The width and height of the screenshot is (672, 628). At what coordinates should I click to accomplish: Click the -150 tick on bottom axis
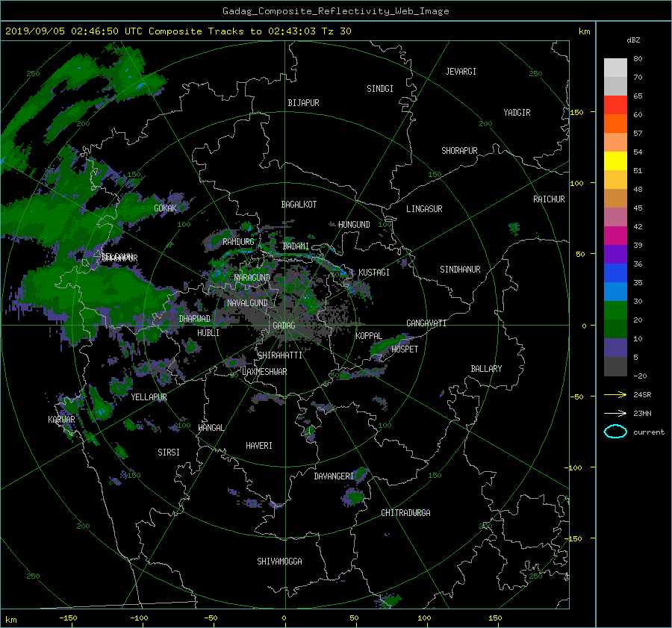[68, 618]
